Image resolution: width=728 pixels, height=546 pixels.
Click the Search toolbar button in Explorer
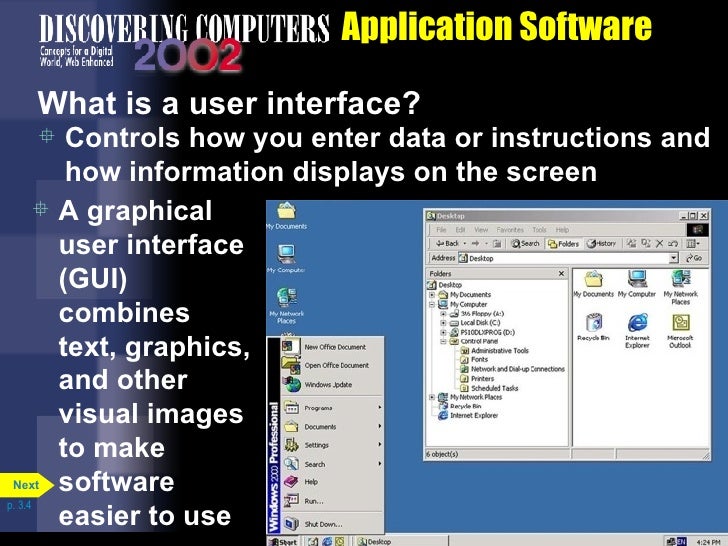click(525, 243)
